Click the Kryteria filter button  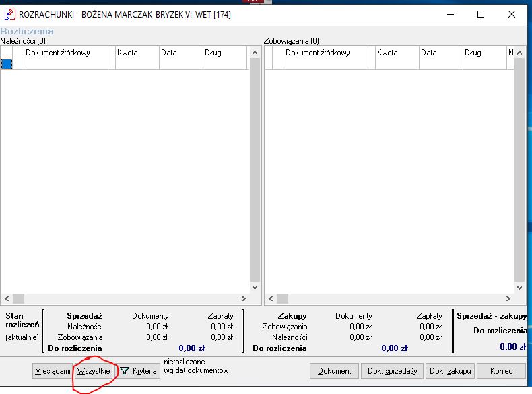[x=139, y=371]
